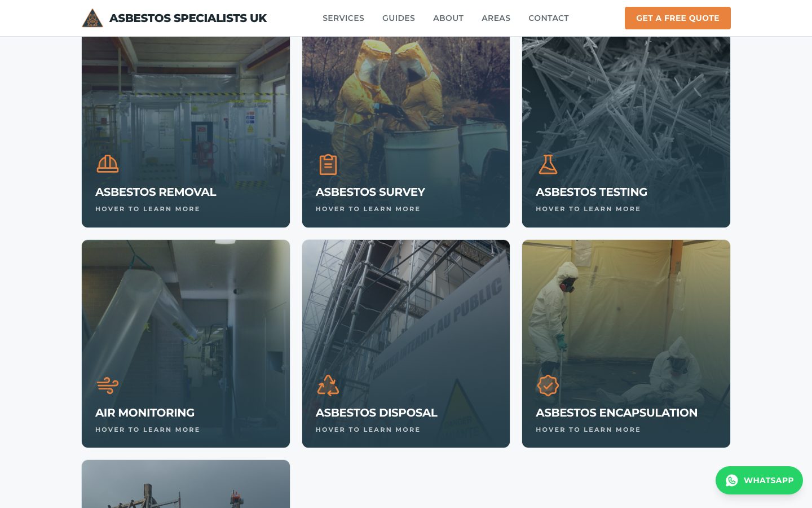Open the Asbestos Disposal heading link
812x508 pixels.
tap(377, 413)
